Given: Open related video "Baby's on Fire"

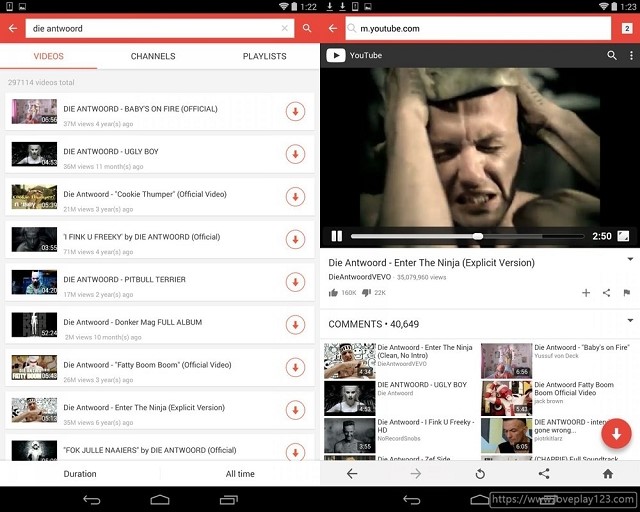Looking at the screenshot, I should (x=582, y=347).
